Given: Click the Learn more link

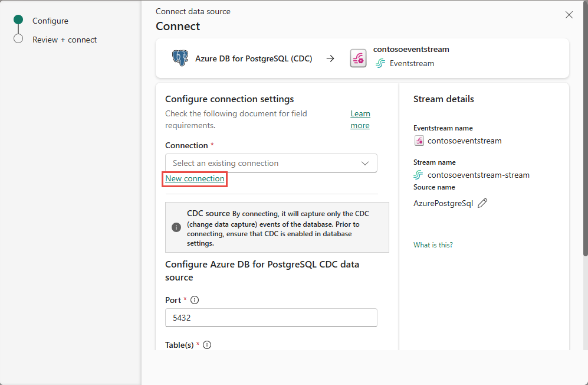Looking at the screenshot, I should pyautogui.click(x=360, y=119).
